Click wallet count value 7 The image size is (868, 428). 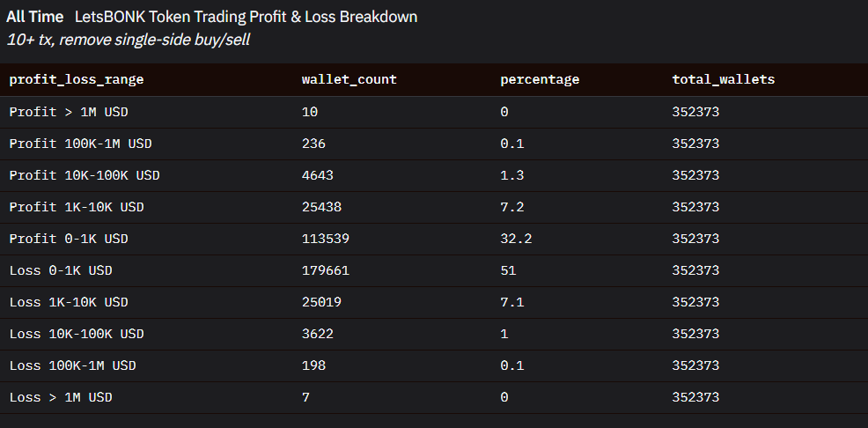pyautogui.click(x=305, y=397)
